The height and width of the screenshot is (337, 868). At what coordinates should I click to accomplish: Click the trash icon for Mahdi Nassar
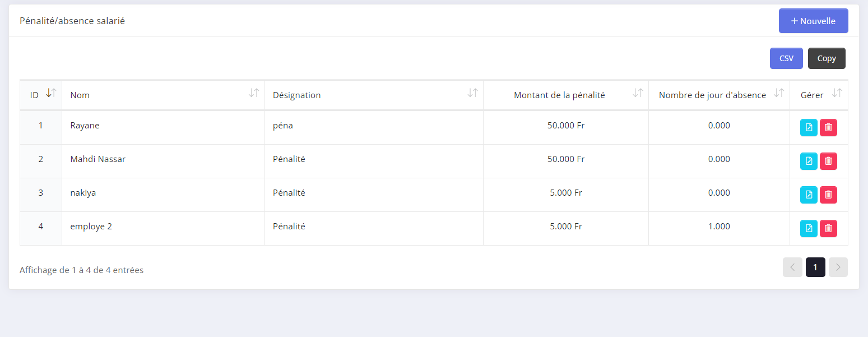[x=828, y=161]
